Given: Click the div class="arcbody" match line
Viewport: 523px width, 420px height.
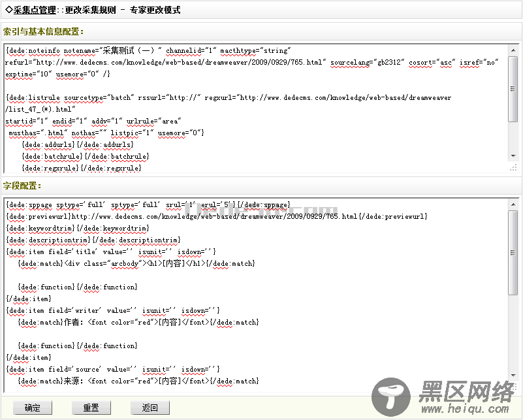Looking at the screenshot, I should pyautogui.click(x=136, y=263).
